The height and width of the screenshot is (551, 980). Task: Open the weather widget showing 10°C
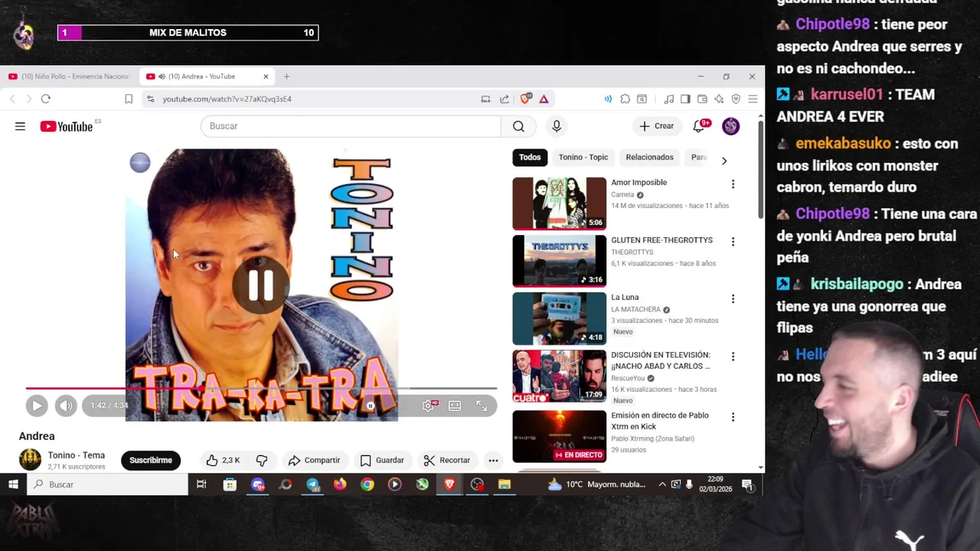tap(597, 484)
